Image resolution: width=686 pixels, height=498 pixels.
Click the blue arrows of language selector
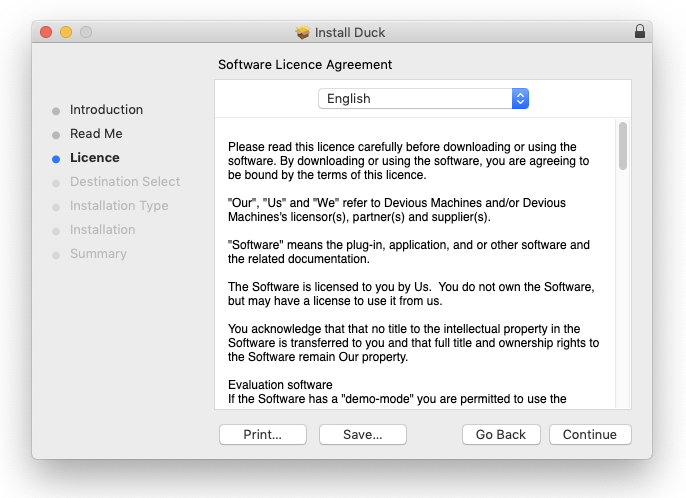(520, 99)
